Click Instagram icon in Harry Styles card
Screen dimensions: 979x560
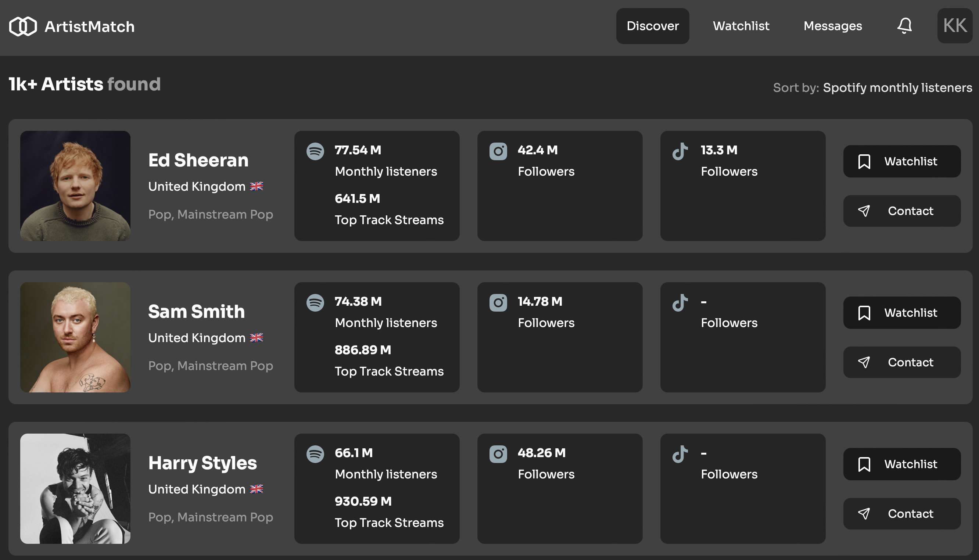coord(498,454)
